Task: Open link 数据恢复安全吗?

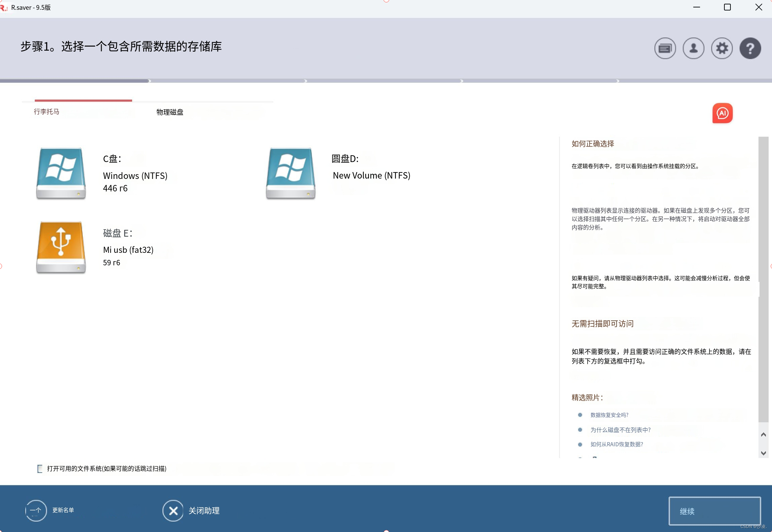Action: (x=609, y=415)
